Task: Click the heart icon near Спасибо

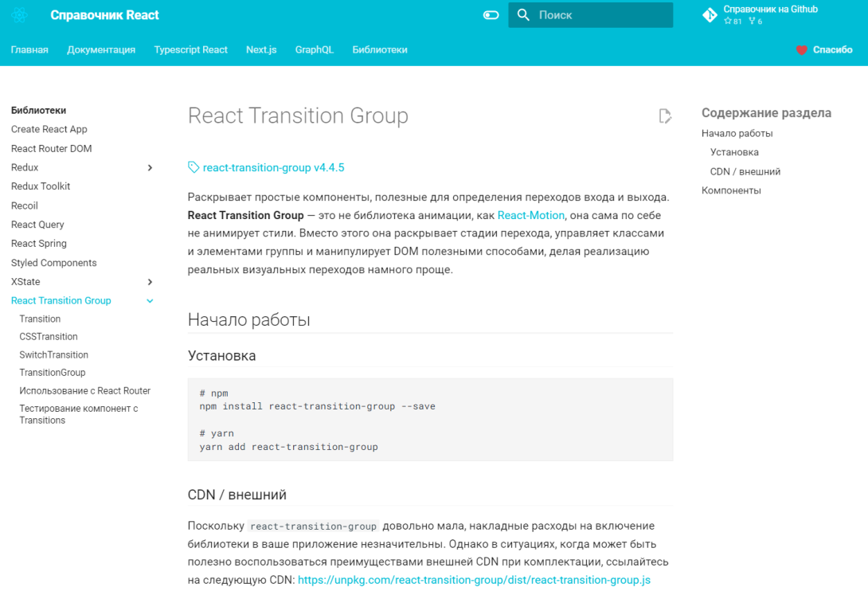Action: click(x=801, y=50)
